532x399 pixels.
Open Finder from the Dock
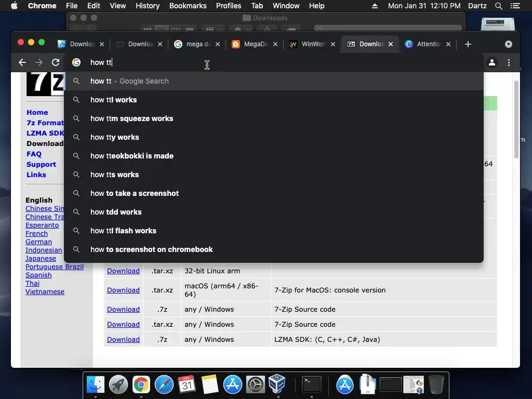coord(96,384)
